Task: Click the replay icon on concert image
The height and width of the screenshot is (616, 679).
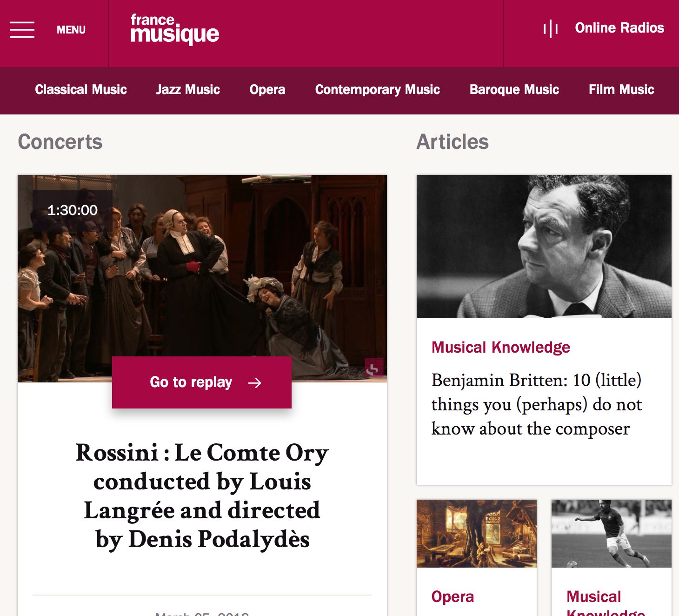Action: pyautogui.click(x=373, y=368)
